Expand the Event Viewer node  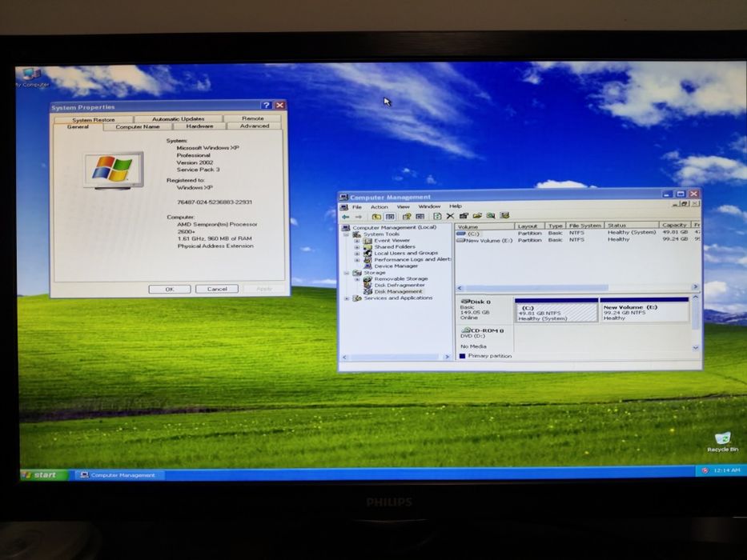click(x=357, y=241)
